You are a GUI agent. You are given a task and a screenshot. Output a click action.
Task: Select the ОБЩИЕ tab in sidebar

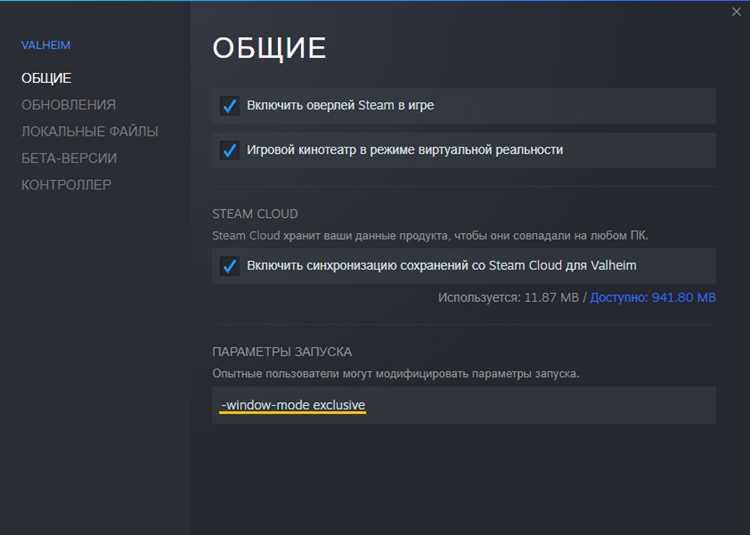coord(46,78)
